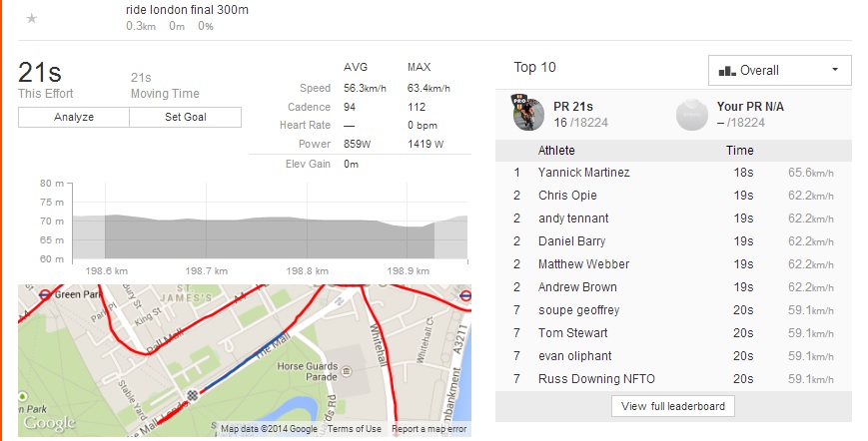This screenshot has height=441, width=868.
Task: Click the Analyze button
Action: (x=74, y=117)
